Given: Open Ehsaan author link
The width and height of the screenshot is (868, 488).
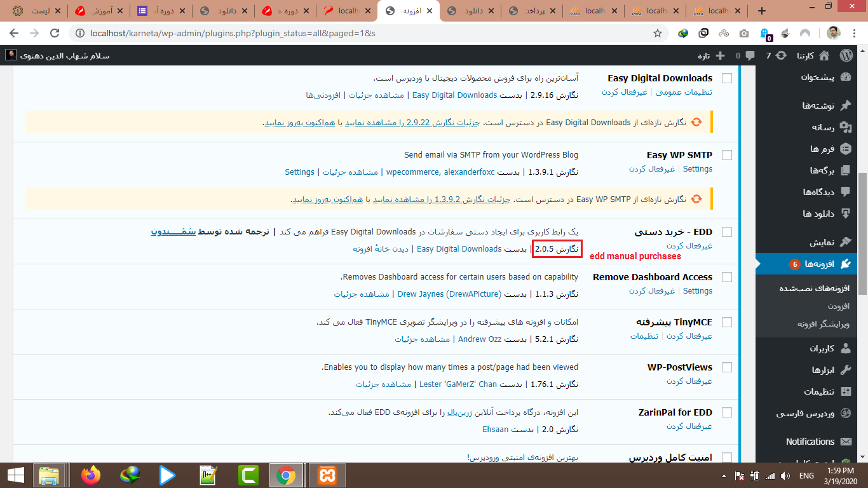Looking at the screenshot, I should coord(495,430).
